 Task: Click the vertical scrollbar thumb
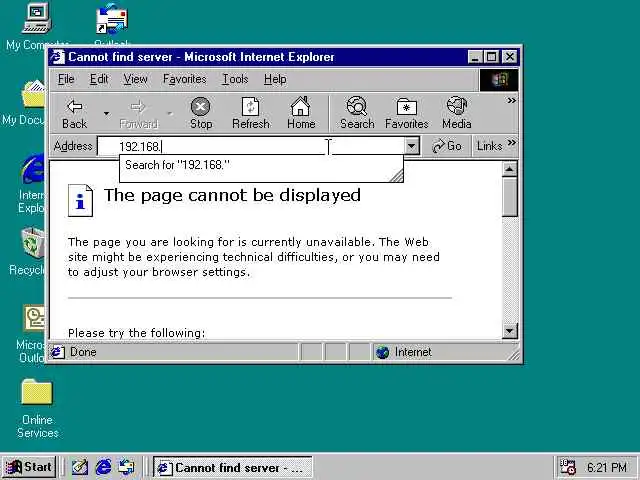pyautogui.click(x=510, y=197)
